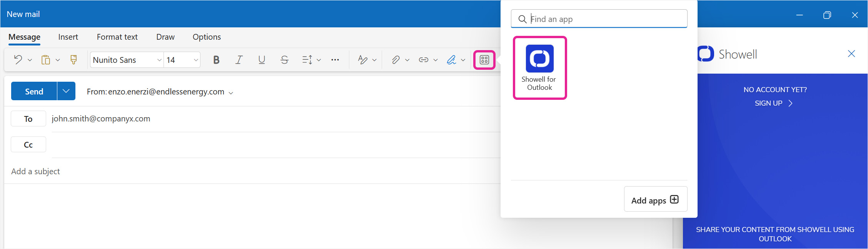Screen dimensions: 868x249
Task: Open the Format text tab
Action: [x=117, y=37]
